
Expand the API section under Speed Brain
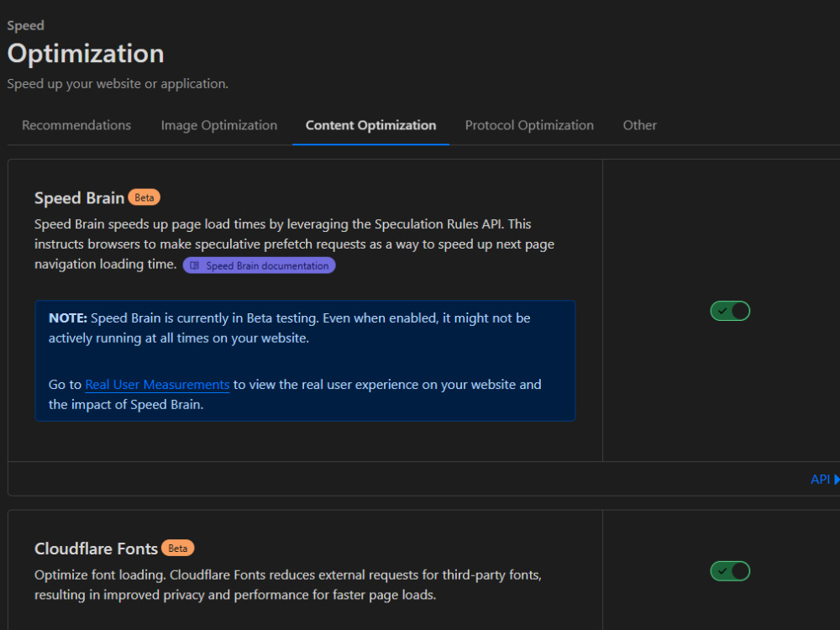coord(825,480)
